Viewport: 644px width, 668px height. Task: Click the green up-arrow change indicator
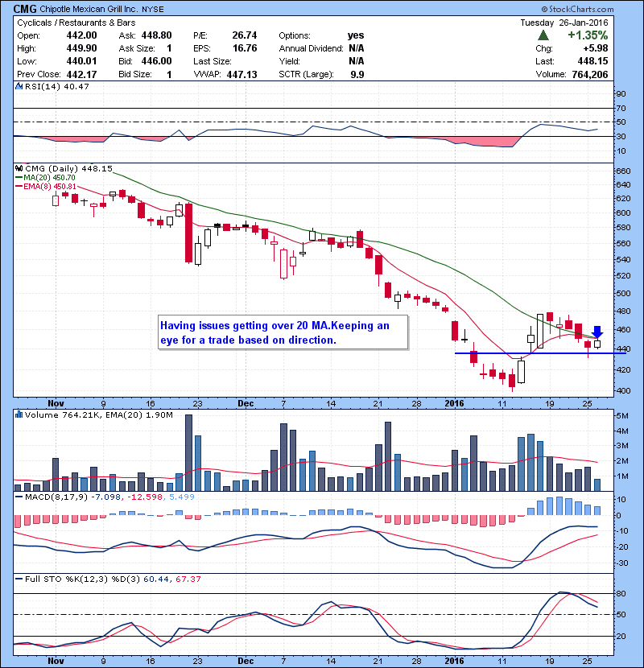pyautogui.click(x=543, y=35)
